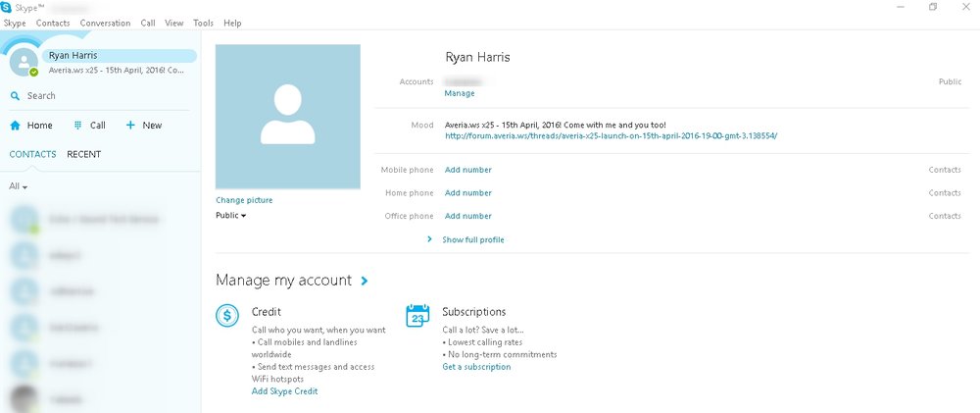980x413 pixels.
Task: Click the New plus icon
Action: [x=130, y=126]
